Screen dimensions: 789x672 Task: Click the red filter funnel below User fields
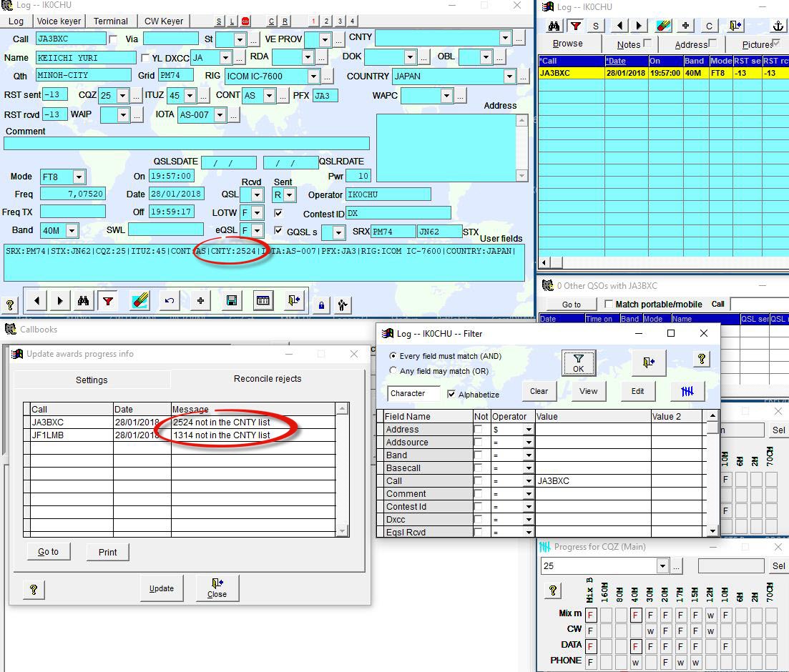108,301
